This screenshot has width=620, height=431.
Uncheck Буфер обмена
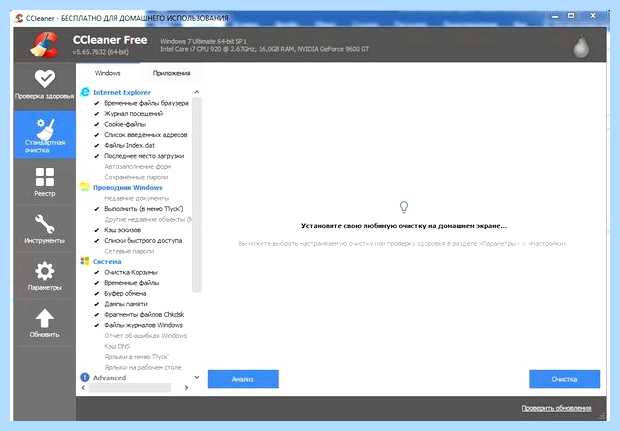[x=96, y=293]
